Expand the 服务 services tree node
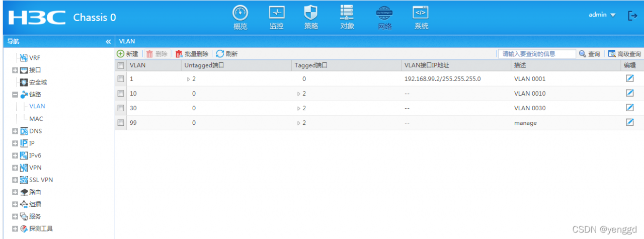 15,216
